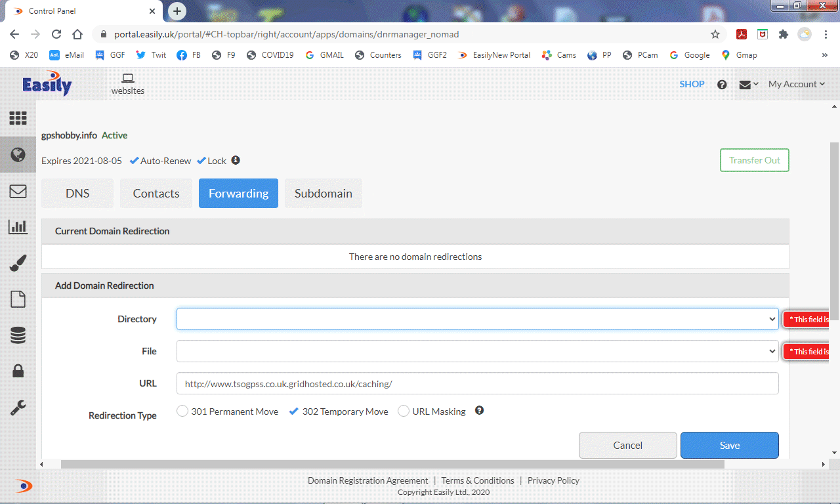Screen dimensions: 840x504
Task: Open the paintbrush design sidebar icon
Action: 18,264
